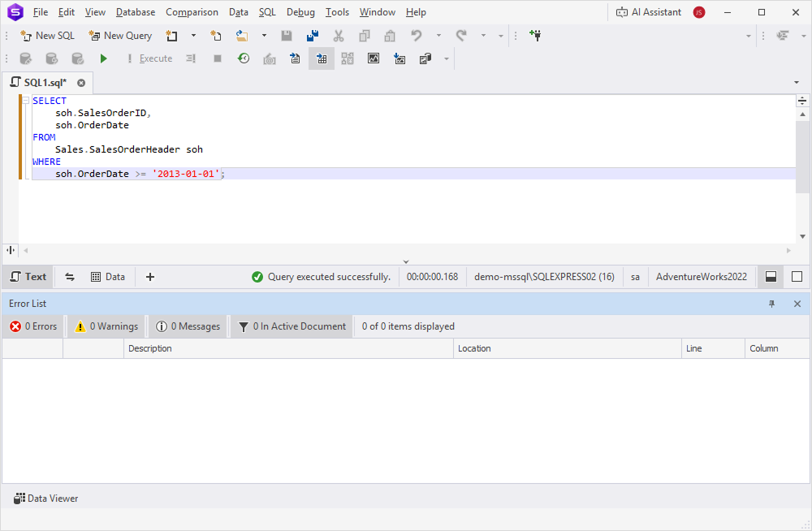Viewport: 812px width, 531px height.
Task: Switch to the Data results tab
Action: click(108, 276)
